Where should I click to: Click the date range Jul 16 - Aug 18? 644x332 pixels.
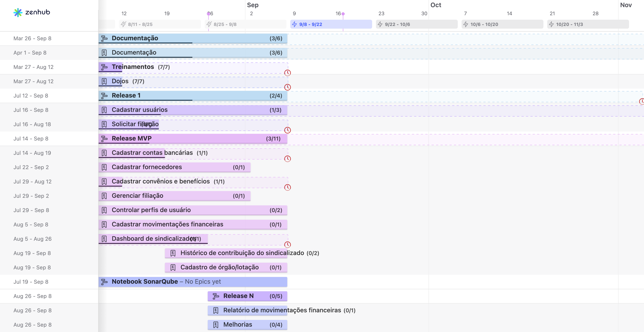32,124
